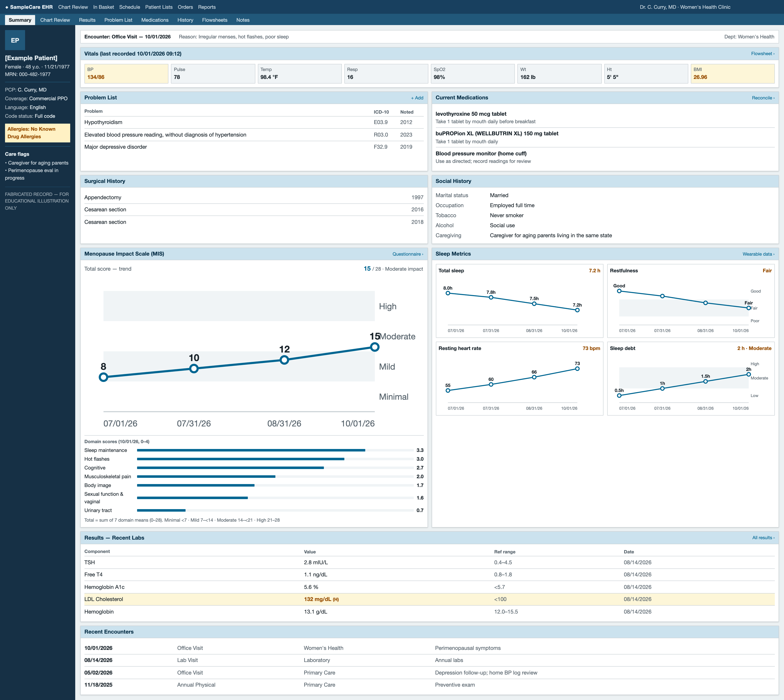Viewport: 784px width, 700px height.
Task: Click the MIS data point labeled 15
Action: pyautogui.click(x=374, y=347)
